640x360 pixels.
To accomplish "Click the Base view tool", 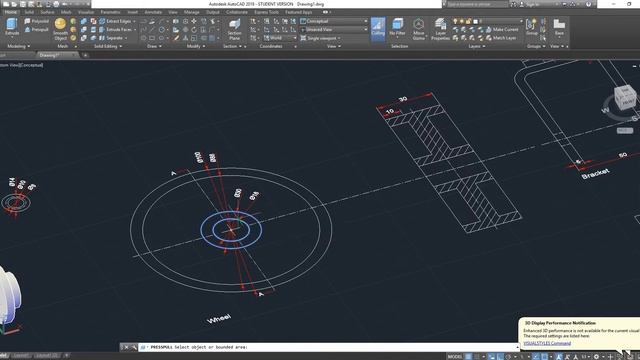I will (559, 27).
